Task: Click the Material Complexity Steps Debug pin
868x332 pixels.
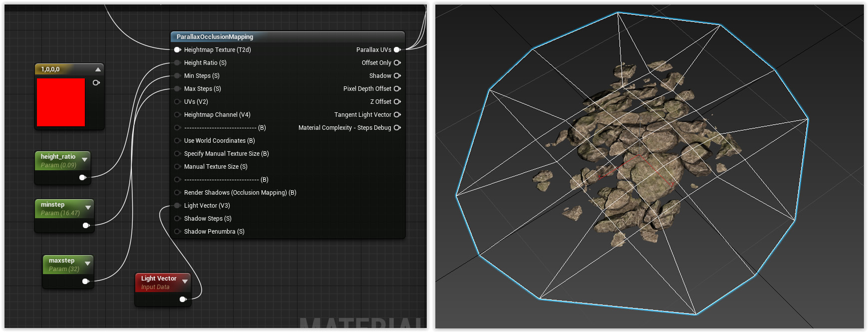Action: (x=397, y=128)
